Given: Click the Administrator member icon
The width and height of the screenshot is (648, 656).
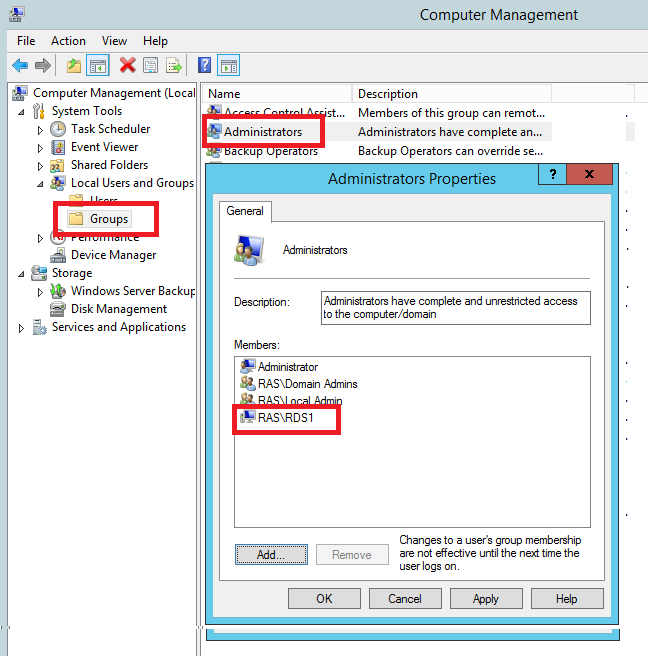Looking at the screenshot, I should point(247,366).
